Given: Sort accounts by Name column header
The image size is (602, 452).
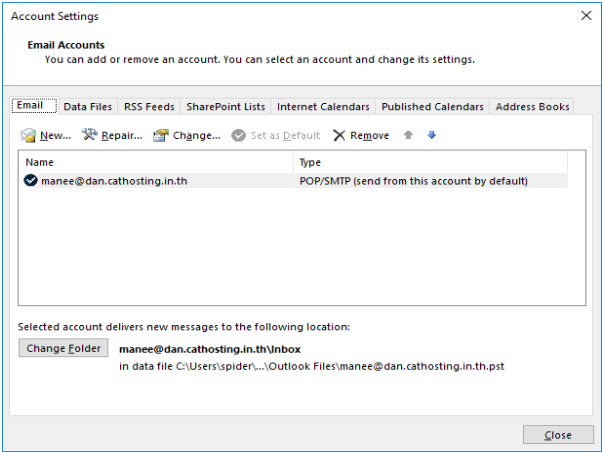Looking at the screenshot, I should [x=156, y=162].
